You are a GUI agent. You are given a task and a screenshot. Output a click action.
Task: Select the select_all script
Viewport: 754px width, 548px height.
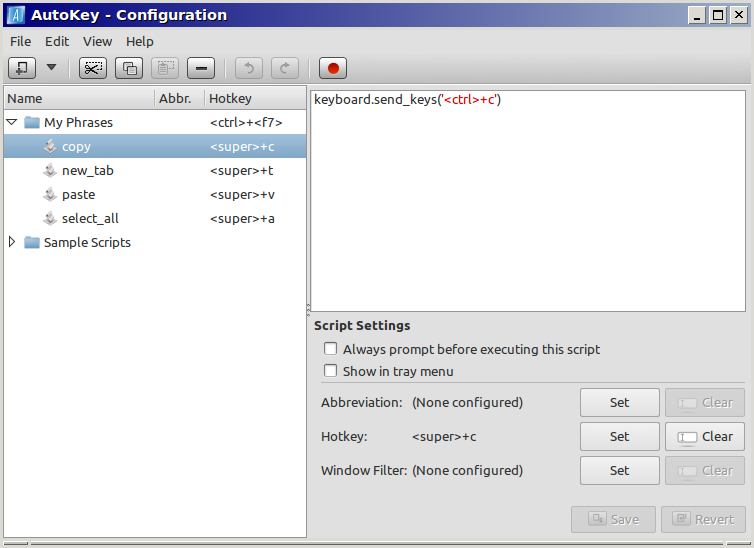(155, 218)
